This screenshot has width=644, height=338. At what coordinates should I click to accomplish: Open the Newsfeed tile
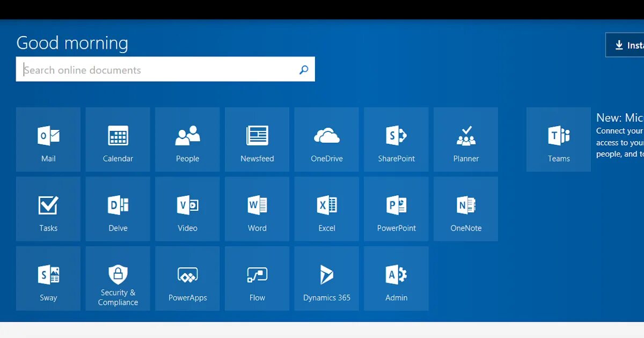coord(257,139)
